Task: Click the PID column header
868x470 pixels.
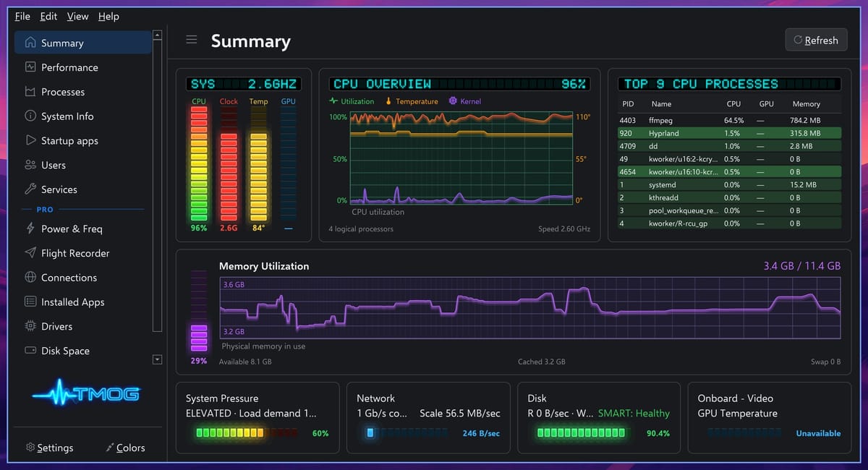Action: coord(628,104)
